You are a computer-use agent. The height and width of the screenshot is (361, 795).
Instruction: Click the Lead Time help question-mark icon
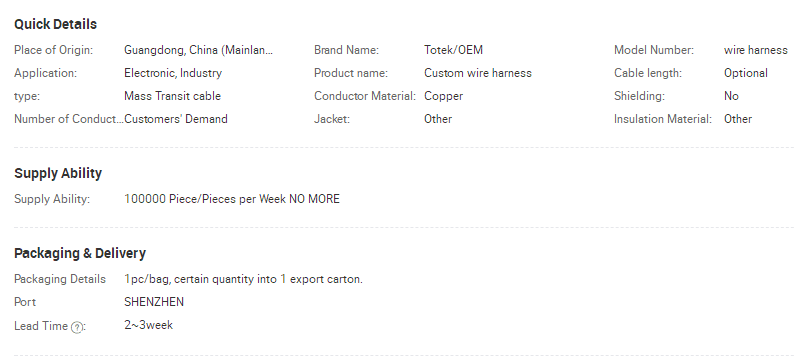coord(77,328)
